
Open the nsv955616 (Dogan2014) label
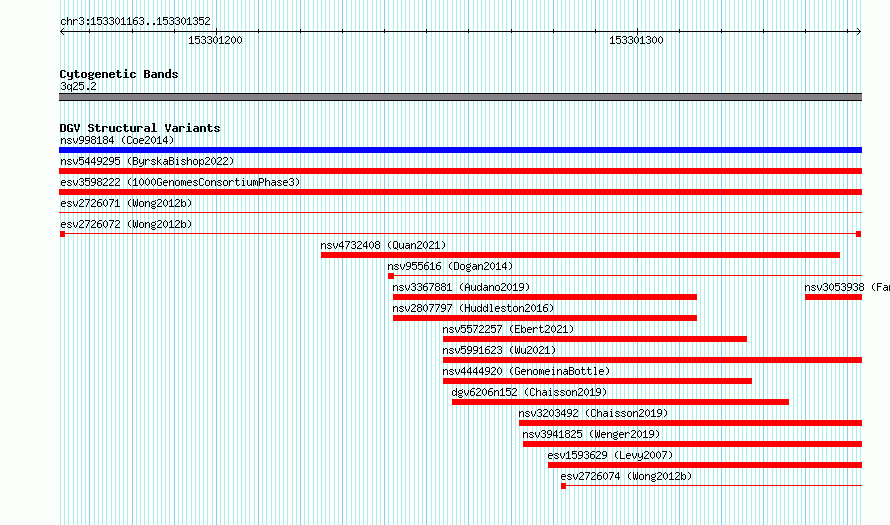(x=450, y=266)
